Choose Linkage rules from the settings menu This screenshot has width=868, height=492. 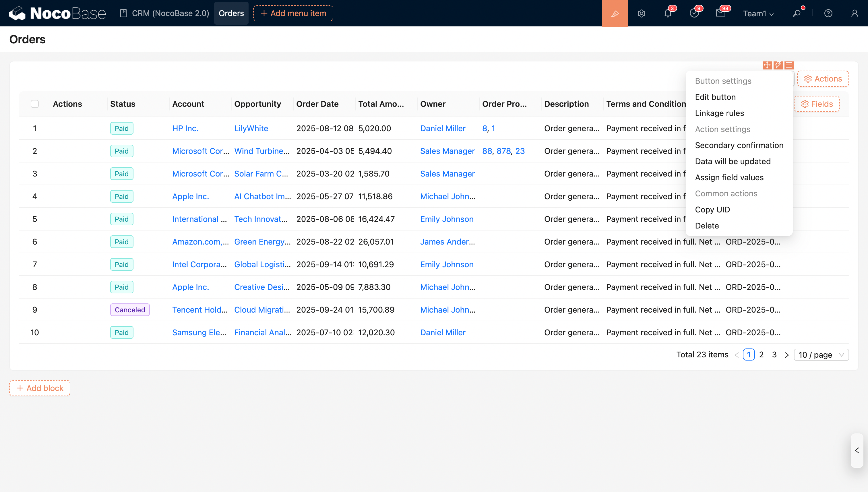[719, 113]
